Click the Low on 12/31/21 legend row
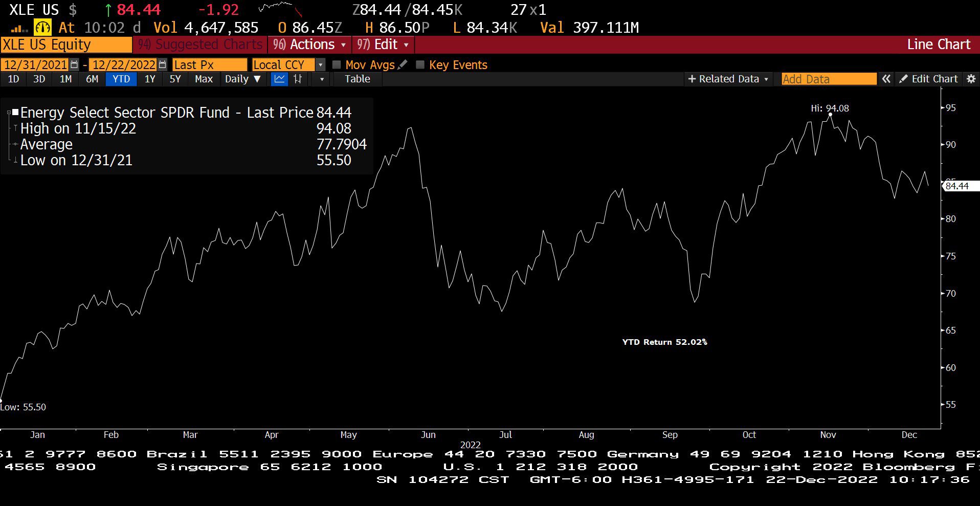980x506 pixels. (x=186, y=160)
